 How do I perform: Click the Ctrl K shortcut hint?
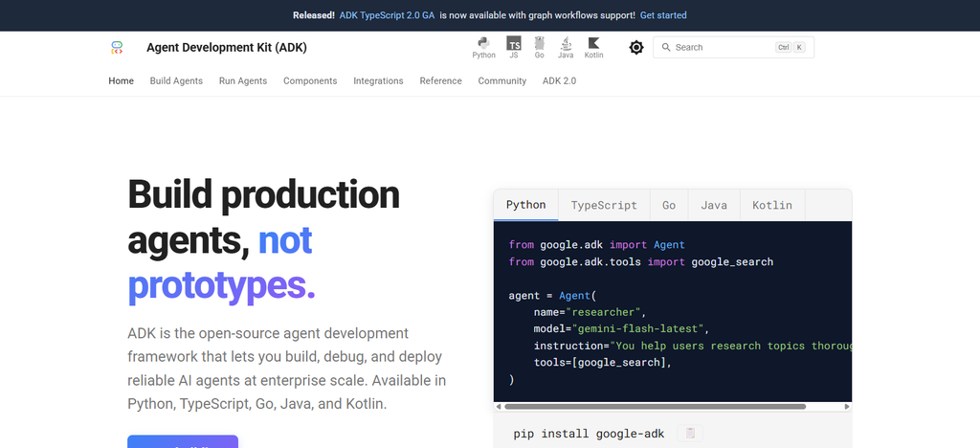790,48
